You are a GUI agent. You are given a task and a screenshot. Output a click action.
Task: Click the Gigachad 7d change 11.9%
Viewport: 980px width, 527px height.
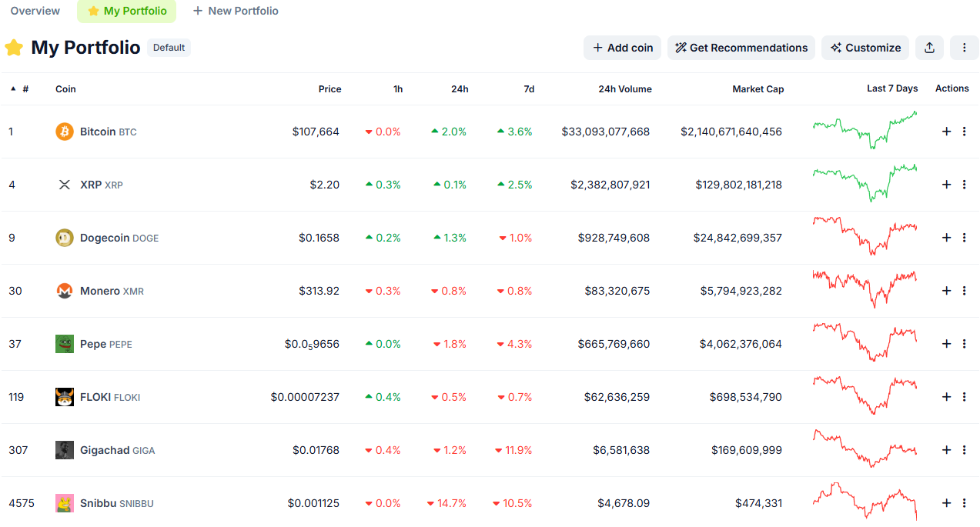513,450
